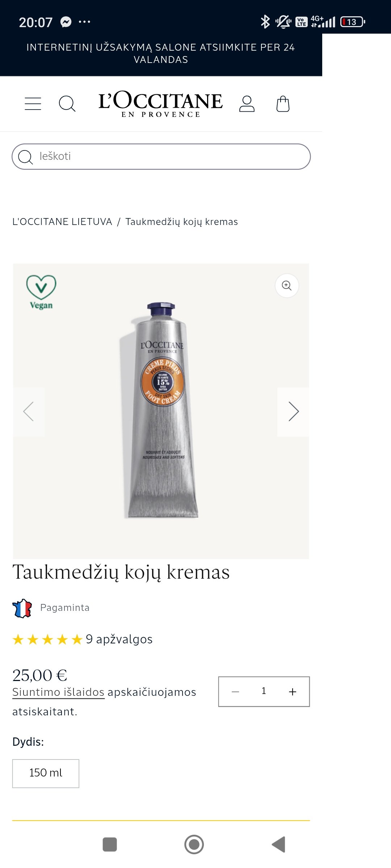
Task: Focus the Ieškoti search field
Action: pyautogui.click(x=161, y=157)
